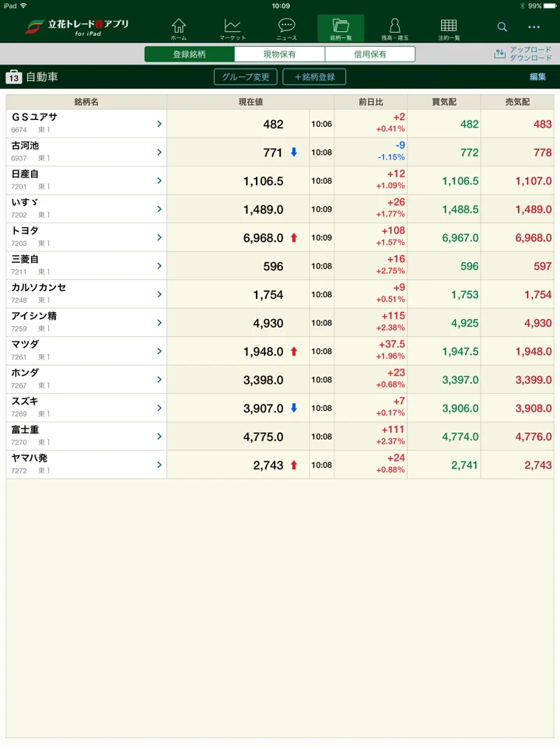Tap カルソカンセ bid price 1,753
Image resolution: width=560 pixels, height=747 pixels.
pyautogui.click(x=465, y=295)
